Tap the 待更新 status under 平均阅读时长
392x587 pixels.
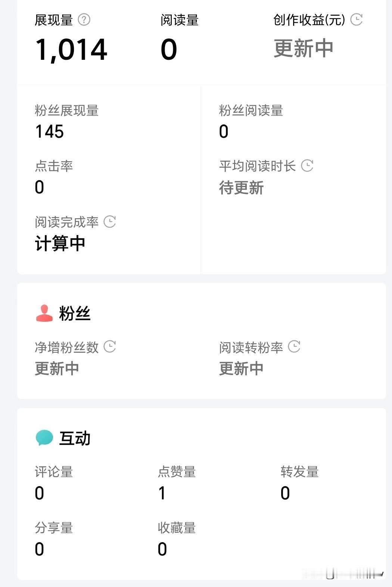point(241,188)
